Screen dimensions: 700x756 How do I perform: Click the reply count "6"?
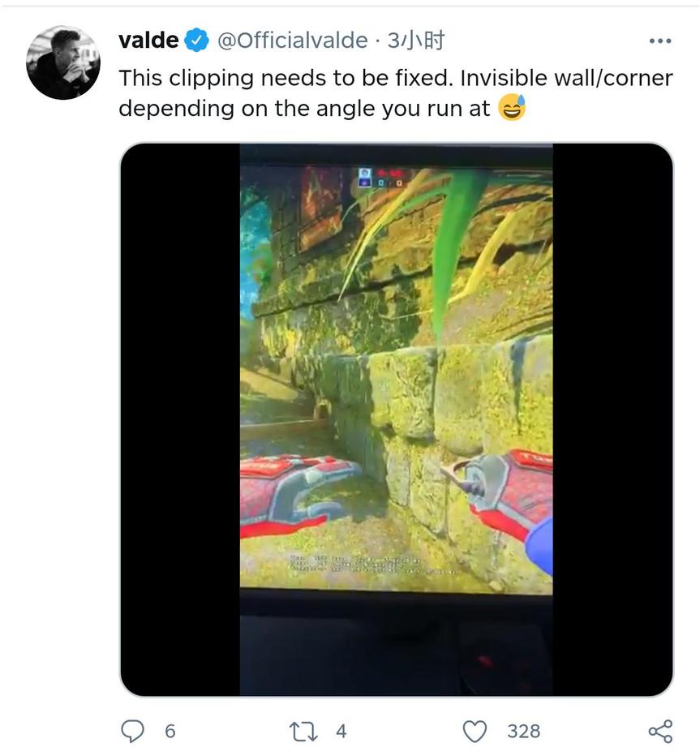[170, 731]
